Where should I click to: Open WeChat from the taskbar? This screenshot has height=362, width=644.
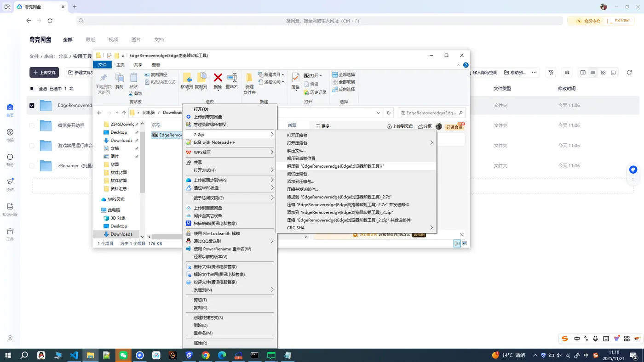click(x=123, y=355)
